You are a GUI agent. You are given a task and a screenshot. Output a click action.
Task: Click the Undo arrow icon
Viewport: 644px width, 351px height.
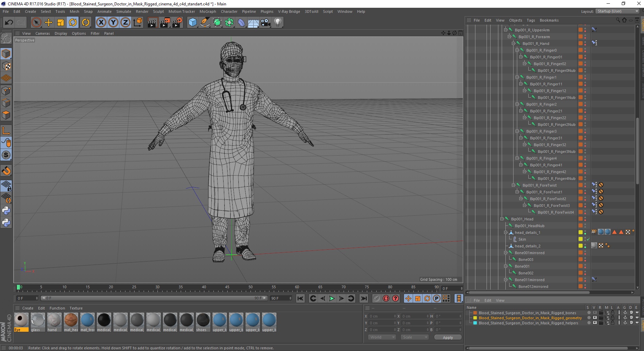coord(9,23)
